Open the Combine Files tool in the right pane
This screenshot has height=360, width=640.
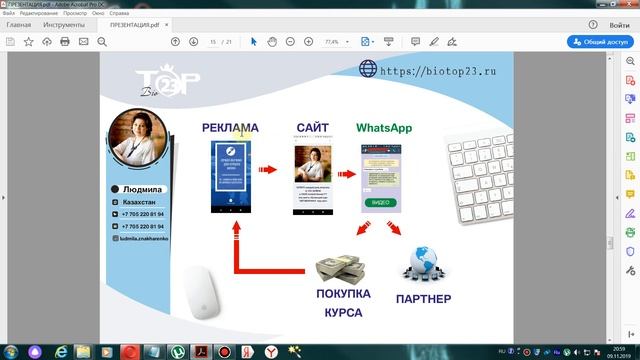(x=630, y=99)
